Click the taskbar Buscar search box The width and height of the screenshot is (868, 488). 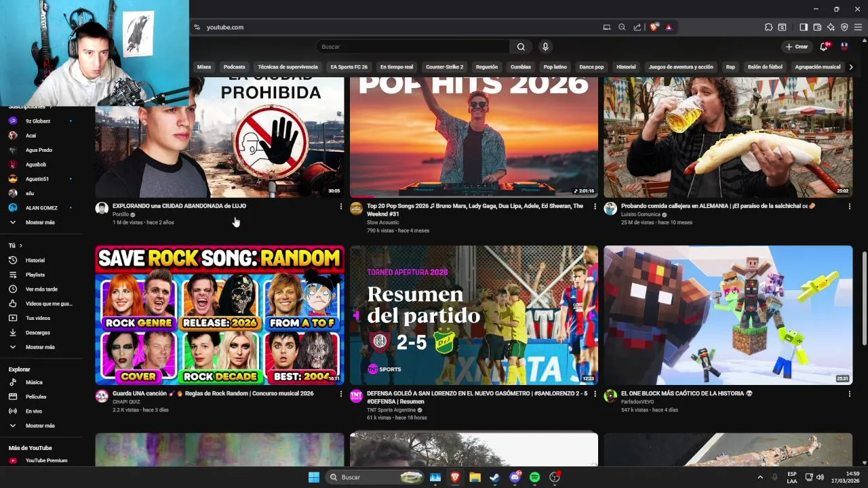(375, 477)
